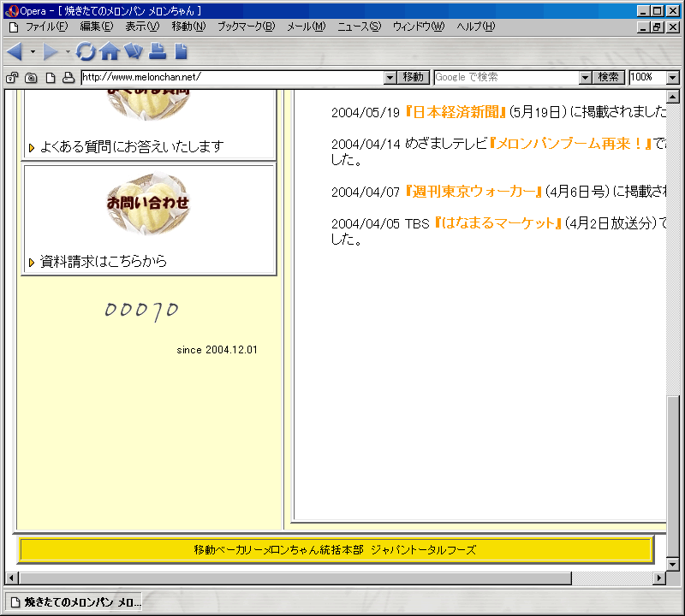Click the horizontal scrollbar right arrow
Screen dimensions: 685x616
point(659,578)
